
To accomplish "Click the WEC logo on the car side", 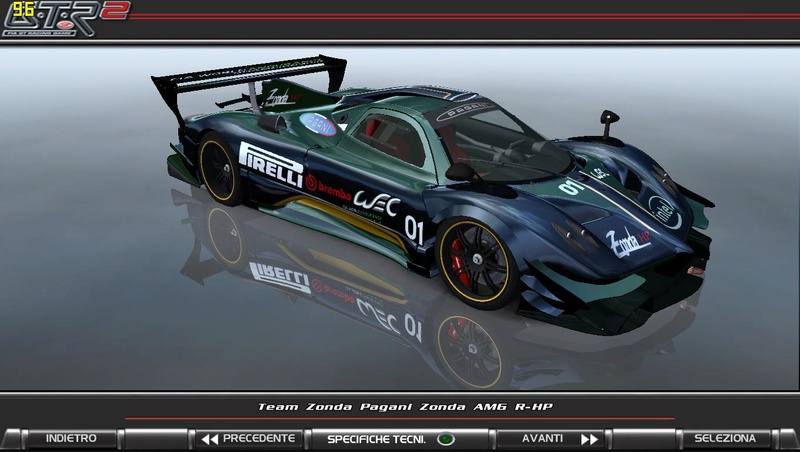I will click(377, 205).
